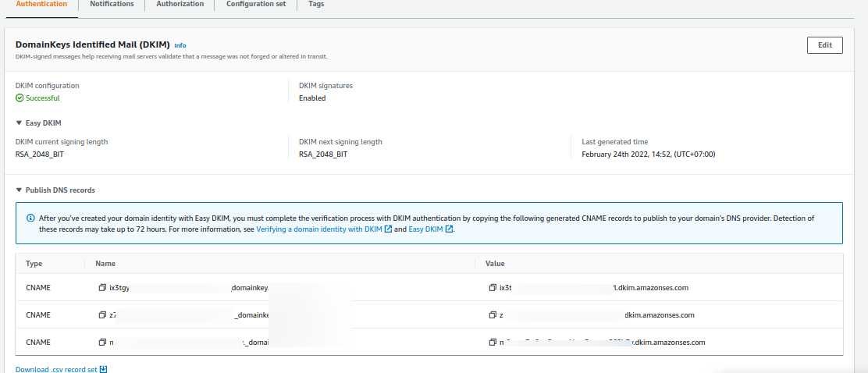Open the Easy DKIM documentation link
Screen dimensions: 868x373
click(425, 229)
